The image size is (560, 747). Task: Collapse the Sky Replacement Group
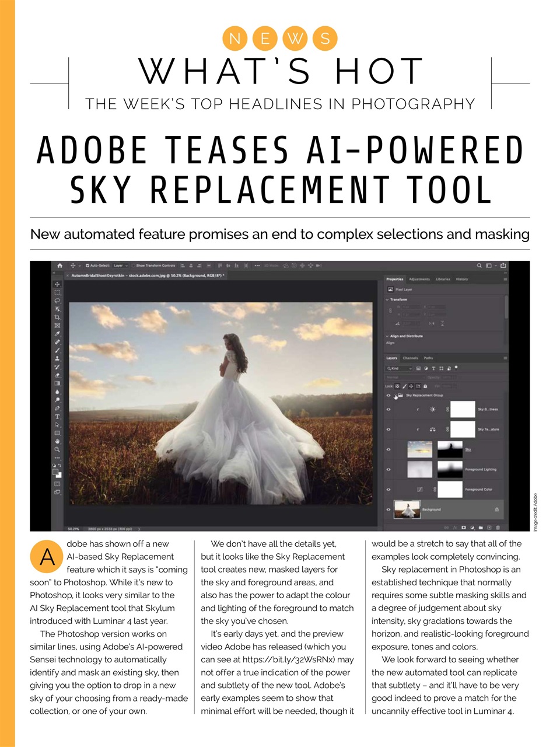click(395, 396)
